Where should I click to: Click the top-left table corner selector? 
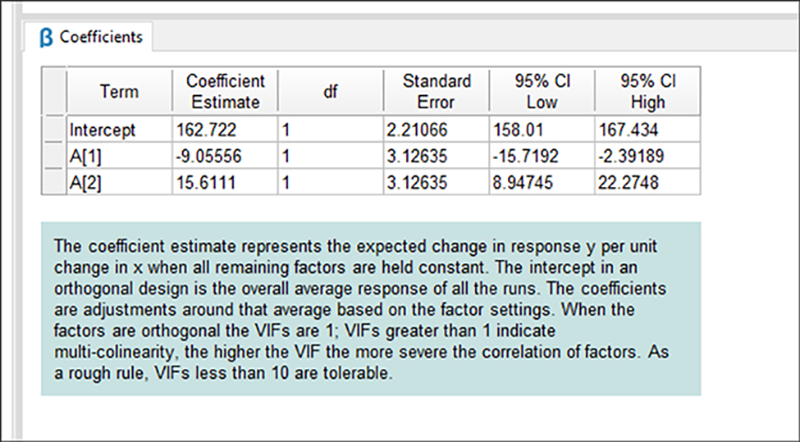54,91
